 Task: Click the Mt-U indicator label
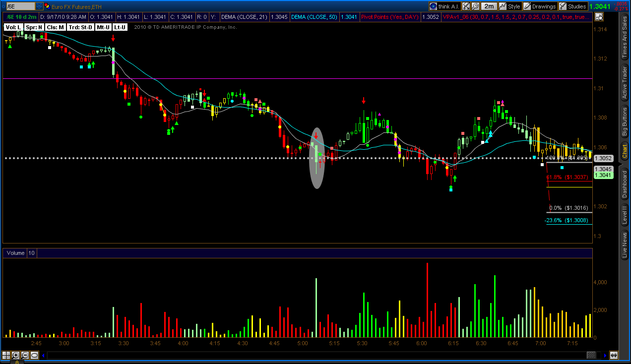tap(104, 27)
